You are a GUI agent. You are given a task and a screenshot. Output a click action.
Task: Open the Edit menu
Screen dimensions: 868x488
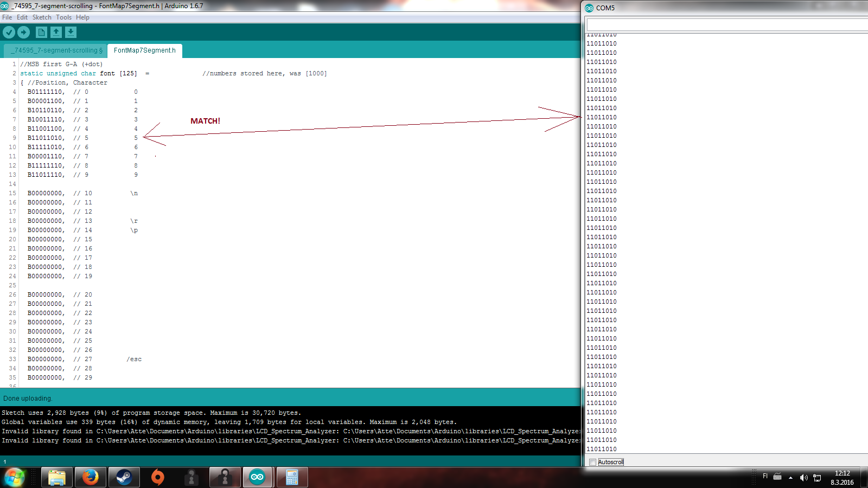coord(22,17)
